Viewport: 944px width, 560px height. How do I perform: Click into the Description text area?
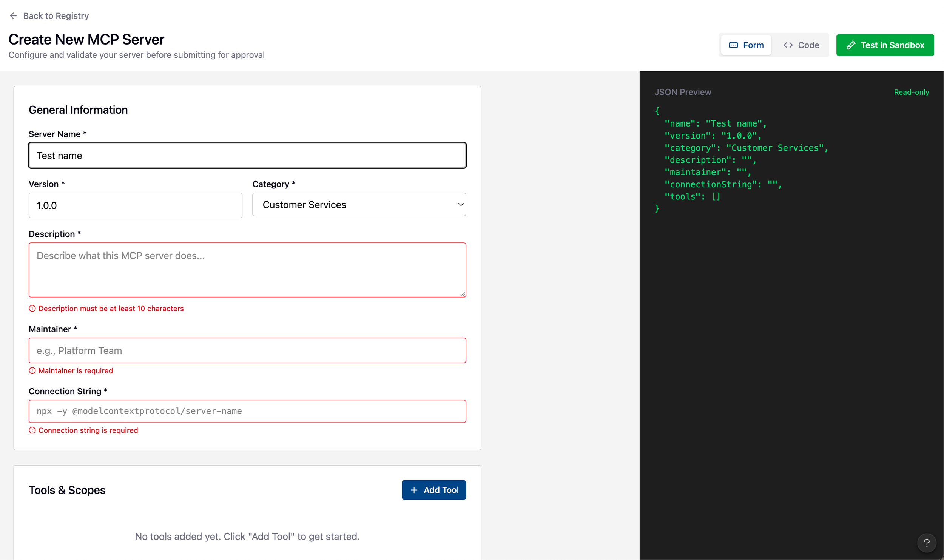coord(247,270)
